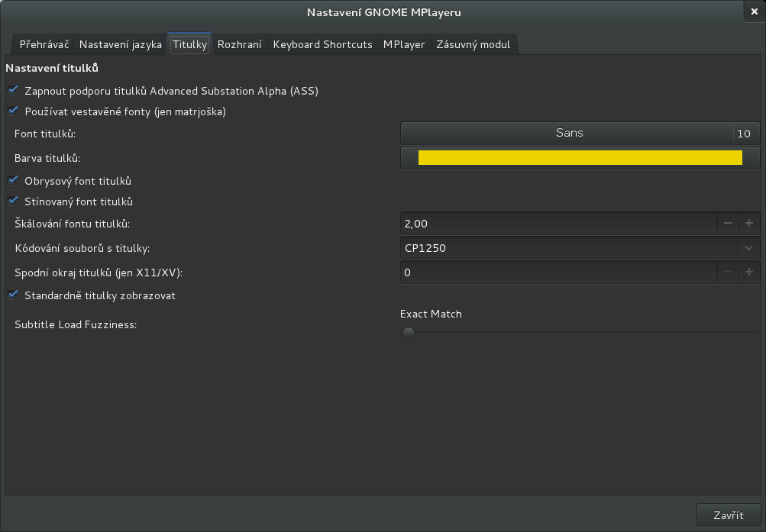Close the settings dialog with X
The width and height of the screenshot is (766, 532).
755,11
